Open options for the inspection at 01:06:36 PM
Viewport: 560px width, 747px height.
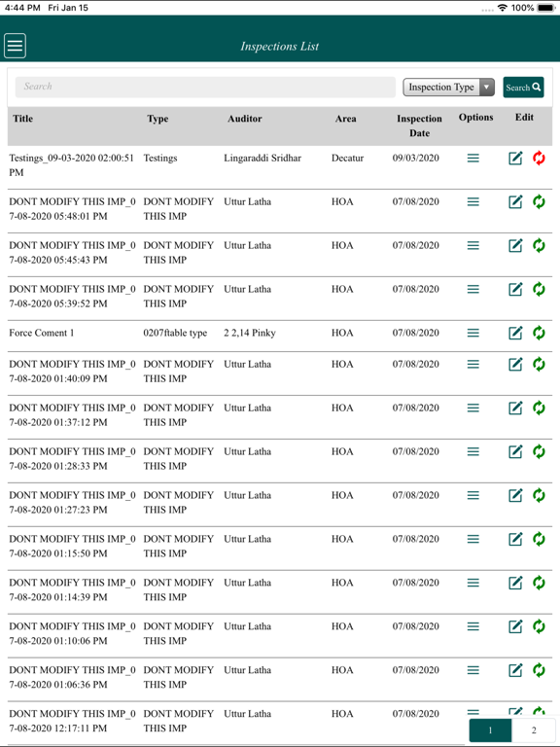(x=472, y=670)
